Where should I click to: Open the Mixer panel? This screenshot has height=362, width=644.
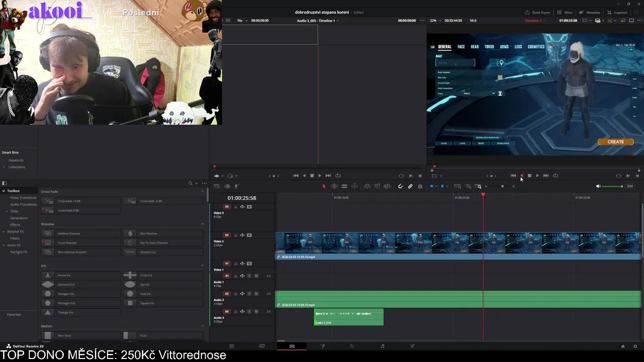point(566,12)
